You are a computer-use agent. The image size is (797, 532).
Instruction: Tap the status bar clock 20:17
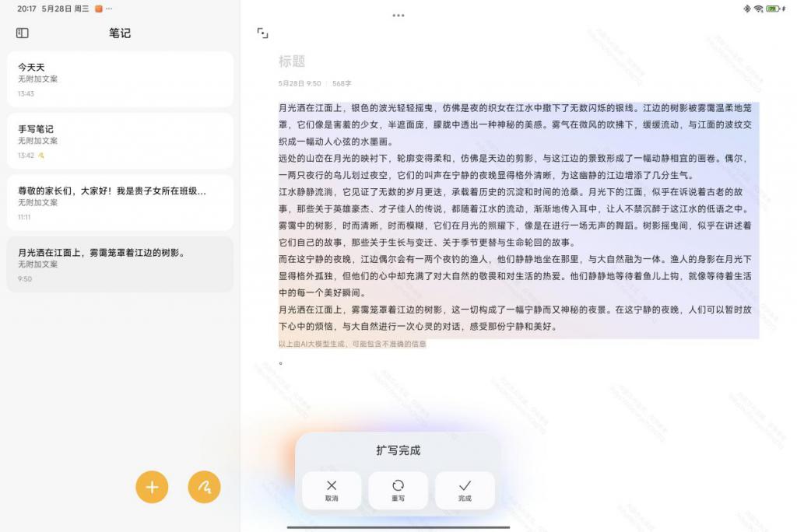[x=26, y=9]
